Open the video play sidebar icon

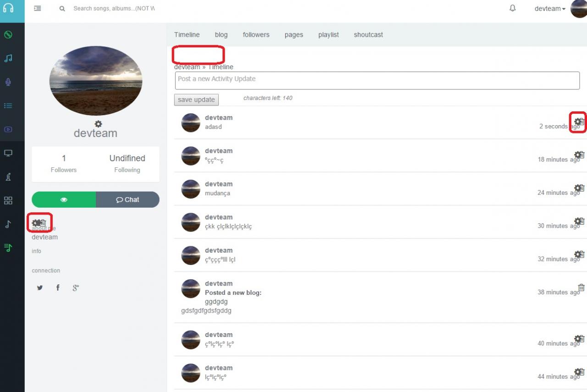pos(8,129)
